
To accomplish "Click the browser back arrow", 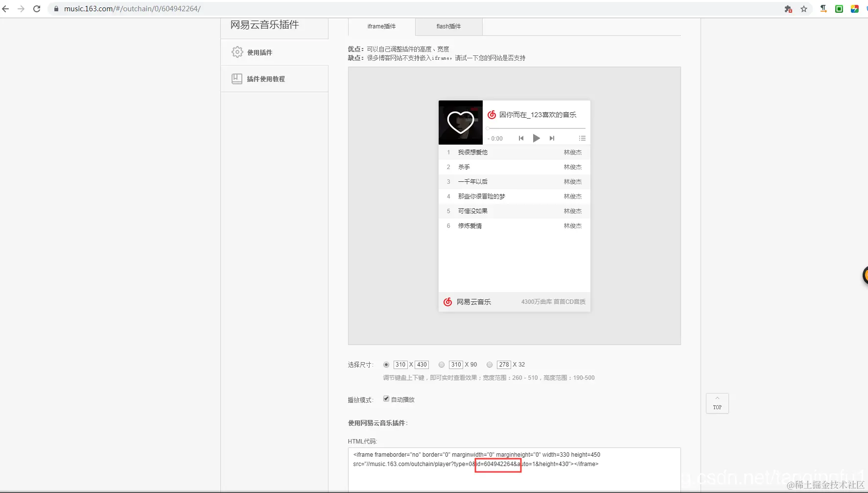I will point(6,9).
